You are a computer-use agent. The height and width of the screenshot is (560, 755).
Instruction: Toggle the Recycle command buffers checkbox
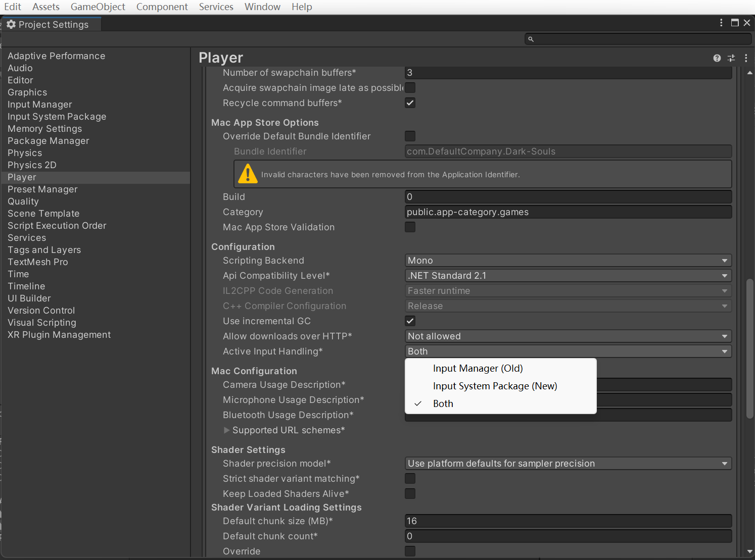click(410, 103)
